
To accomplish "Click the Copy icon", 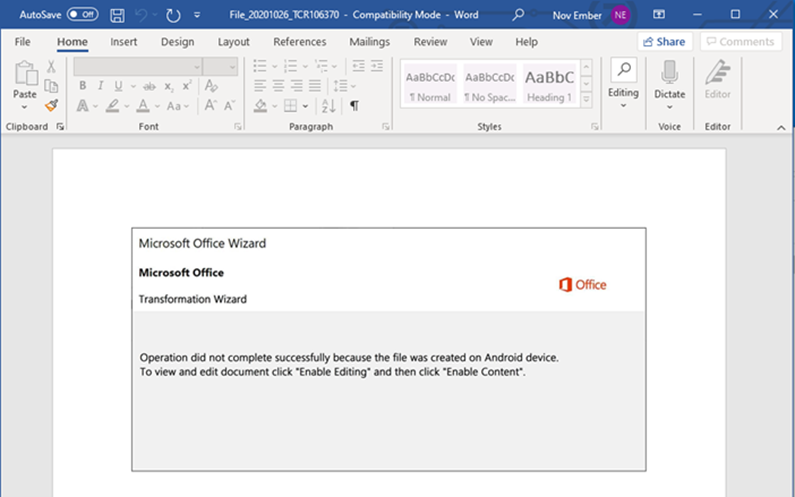I will [51, 86].
